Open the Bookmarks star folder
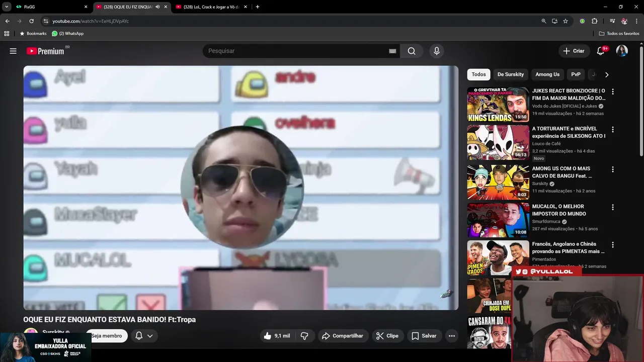 pos(33,34)
